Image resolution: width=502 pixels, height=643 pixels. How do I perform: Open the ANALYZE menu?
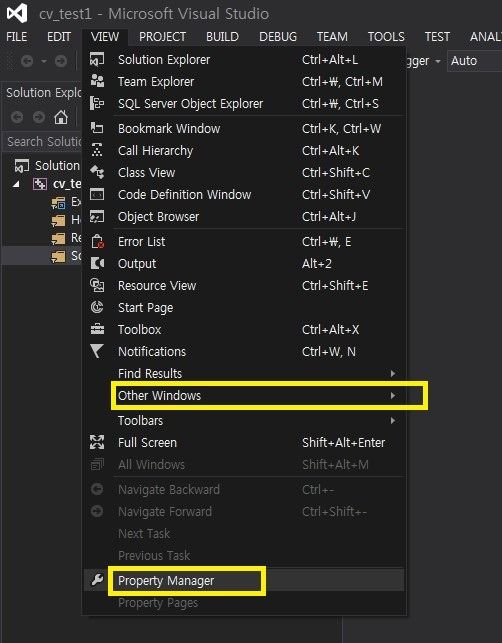[x=486, y=37]
